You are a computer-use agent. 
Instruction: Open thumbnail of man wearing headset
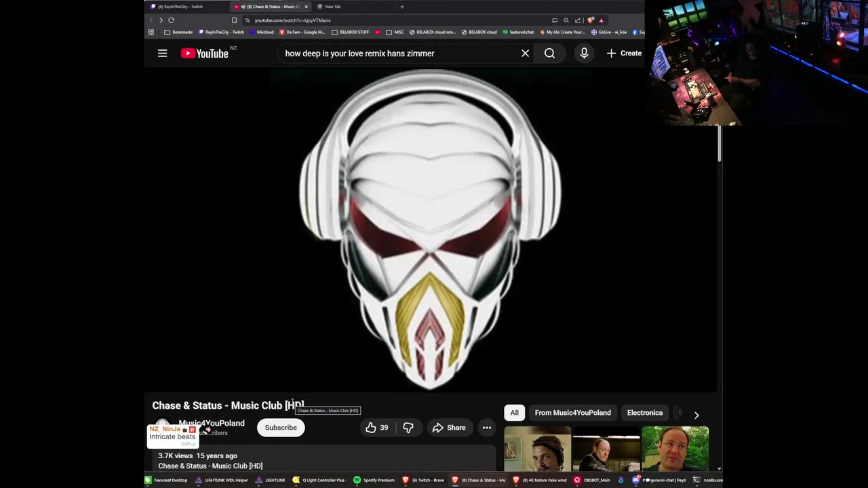[x=537, y=448]
